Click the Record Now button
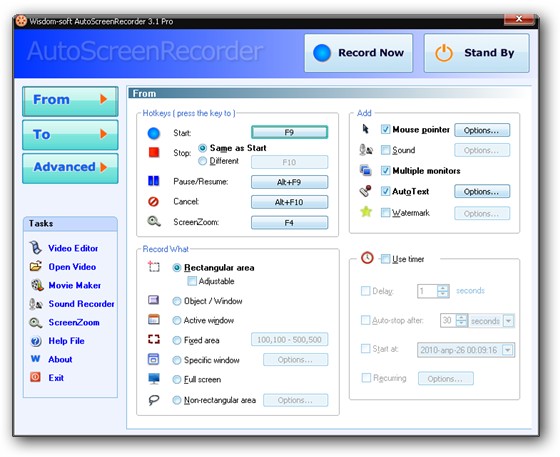 359,53
